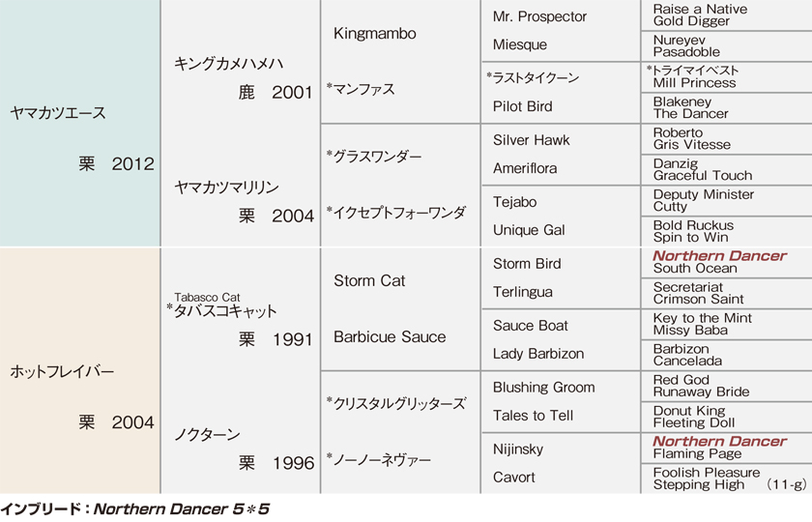Click Barbicue Sauce name
The image size is (812, 522).
pyautogui.click(x=390, y=337)
